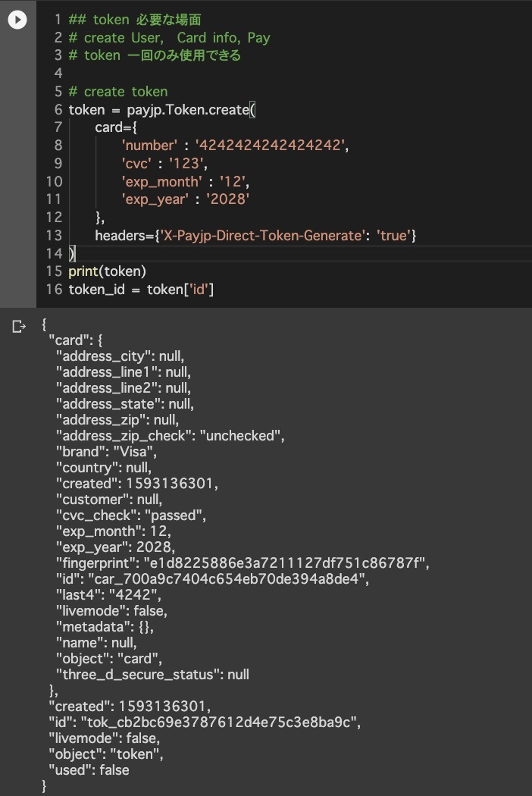Click the car_700a9c card id in output
The width and height of the screenshot is (532, 796).
pos(227,578)
